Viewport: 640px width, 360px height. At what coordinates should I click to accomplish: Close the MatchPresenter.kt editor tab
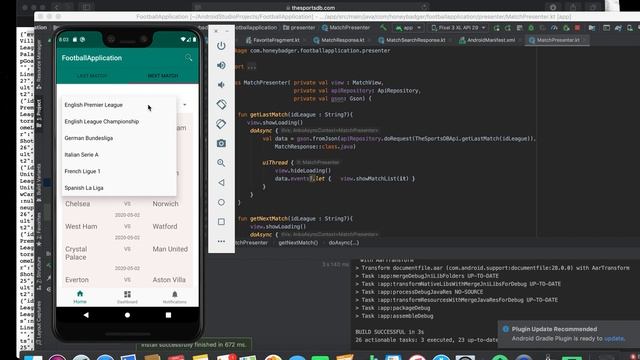(x=585, y=40)
